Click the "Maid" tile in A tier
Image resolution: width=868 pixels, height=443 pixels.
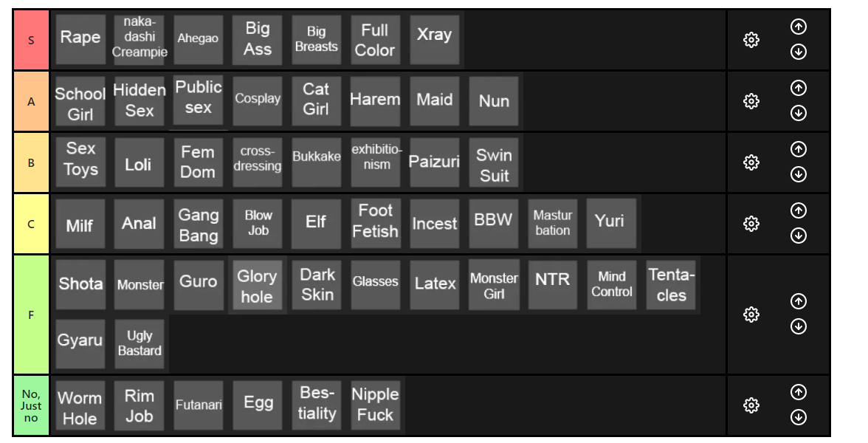coord(434,100)
